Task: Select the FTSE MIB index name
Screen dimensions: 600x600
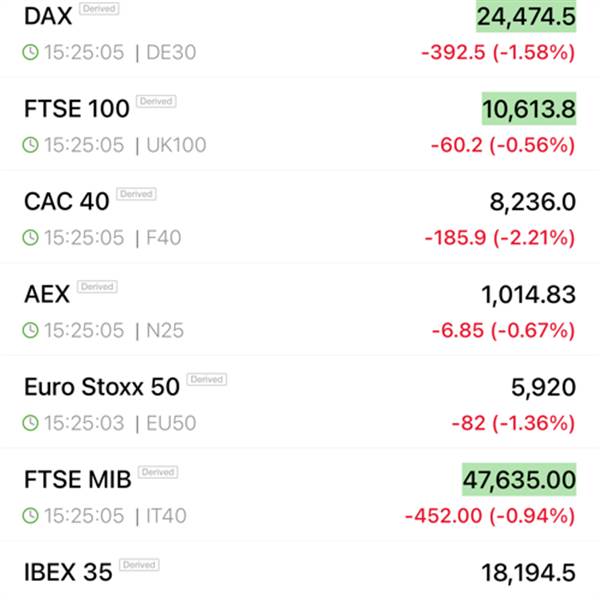Action: pyautogui.click(x=77, y=479)
